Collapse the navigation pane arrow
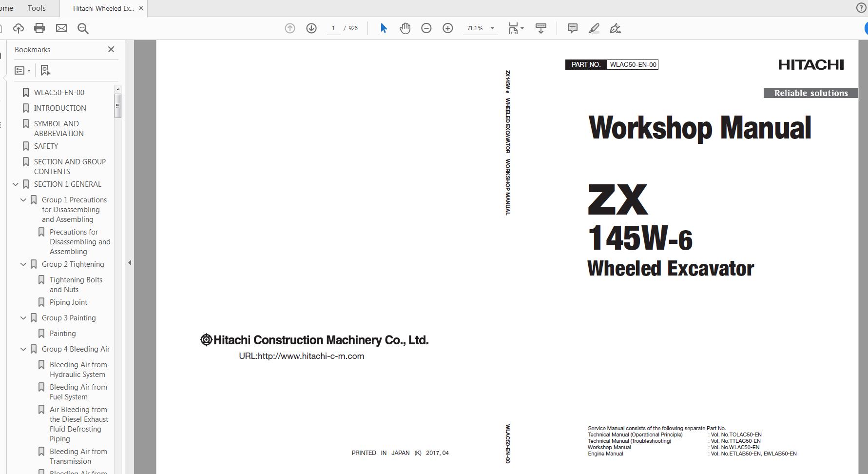The width and height of the screenshot is (868, 474). [x=130, y=262]
